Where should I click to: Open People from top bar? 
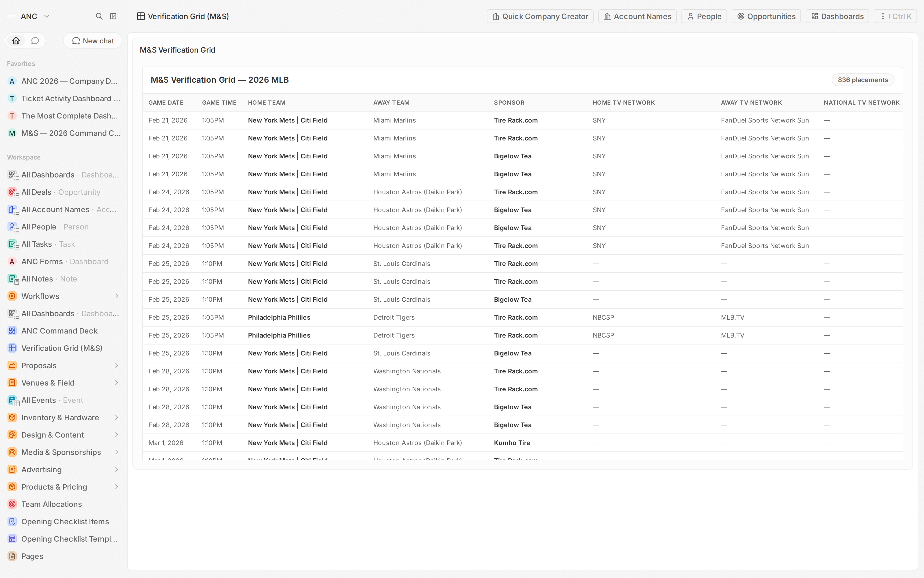[704, 16]
